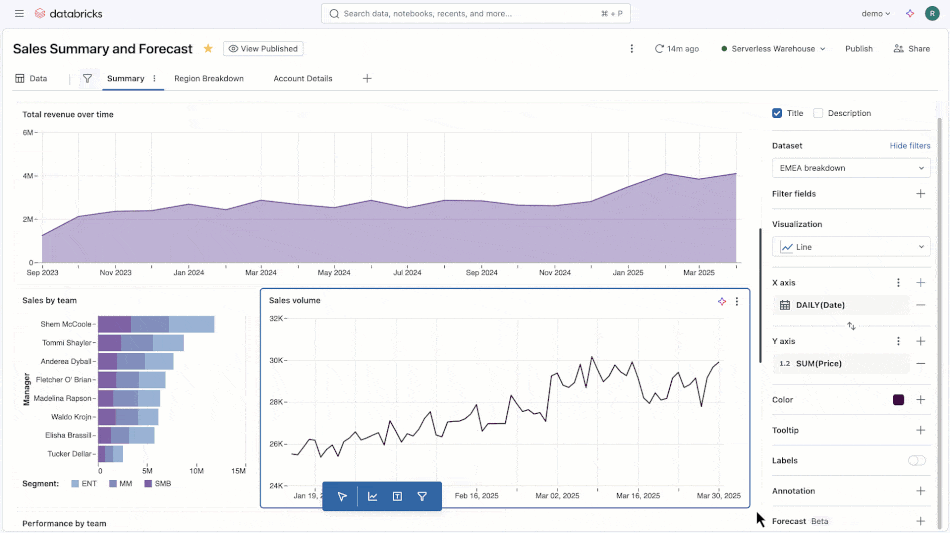This screenshot has width=950, height=533.
Task: Switch to the Region Breakdown tab
Action: click(x=208, y=78)
